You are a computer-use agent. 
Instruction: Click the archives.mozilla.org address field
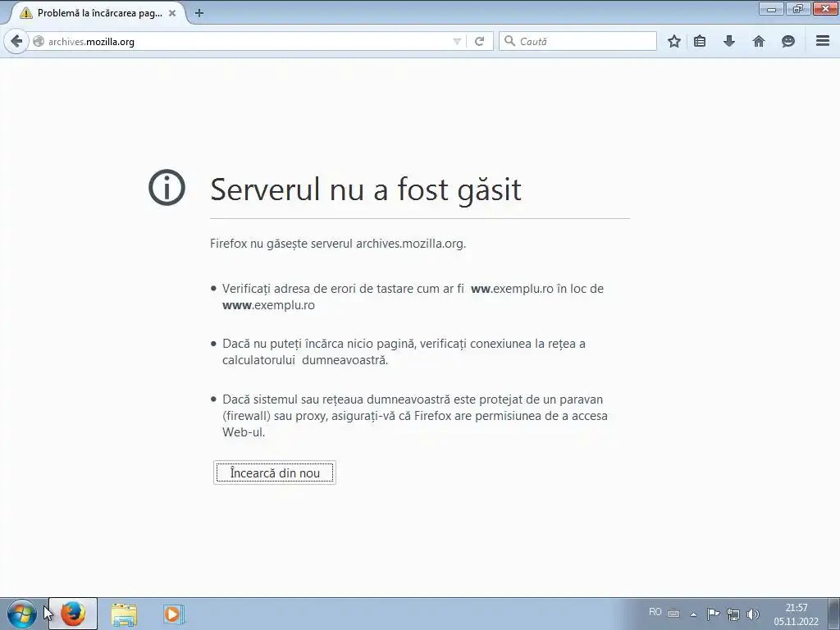click(x=241, y=41)
